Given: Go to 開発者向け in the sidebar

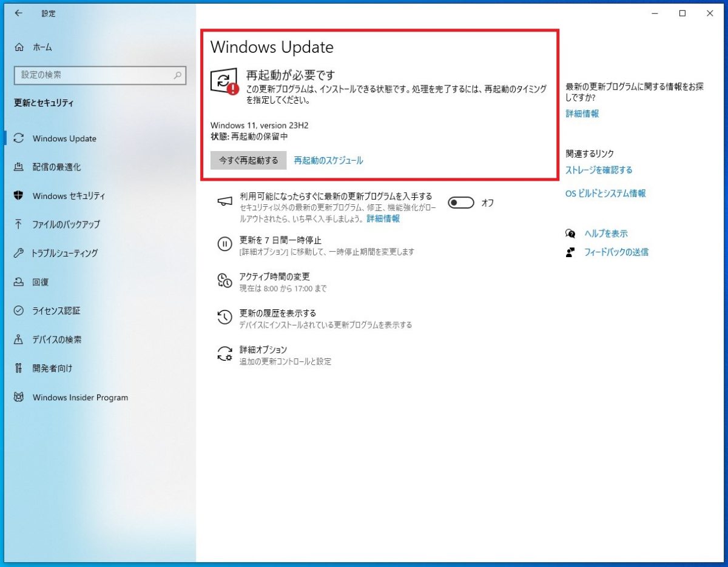Looking at the screenshot, I should (x=52, y=368).
